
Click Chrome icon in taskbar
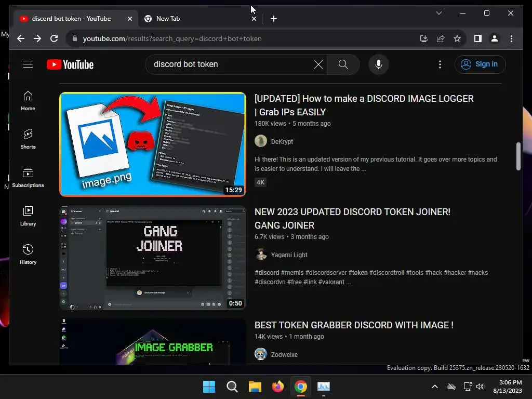point(301,387)
